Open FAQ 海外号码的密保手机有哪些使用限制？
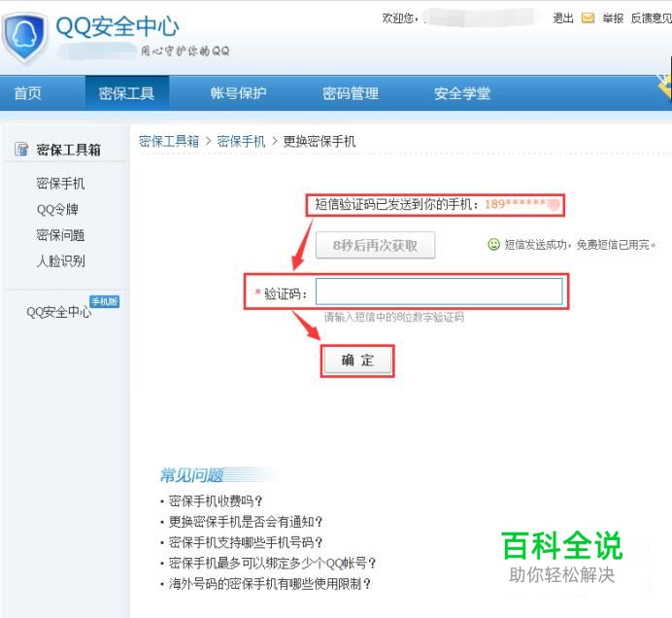672x618 pixels. [x=270, y=583]
